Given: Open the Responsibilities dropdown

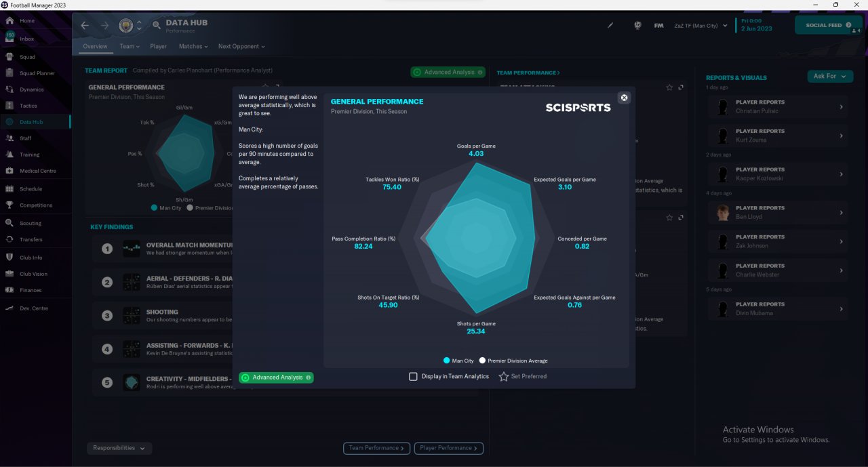Looking at the screenshot, I should pos(119,448).
